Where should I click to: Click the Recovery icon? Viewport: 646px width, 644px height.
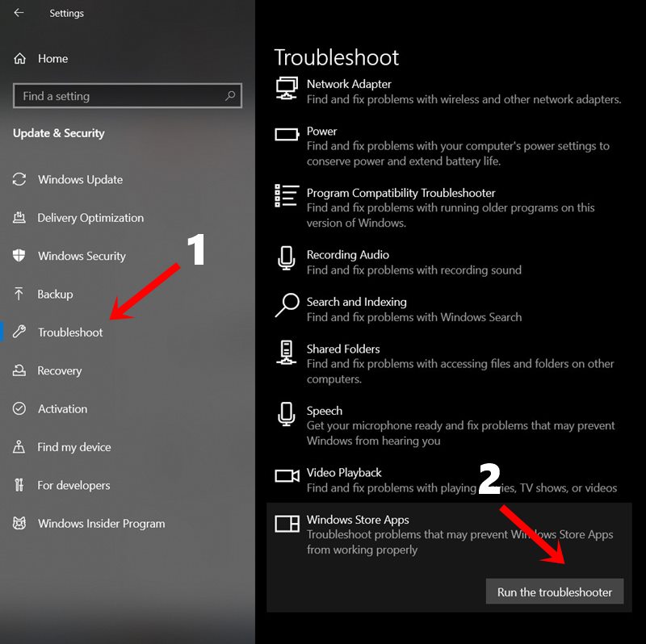click(x=19, y=370)
